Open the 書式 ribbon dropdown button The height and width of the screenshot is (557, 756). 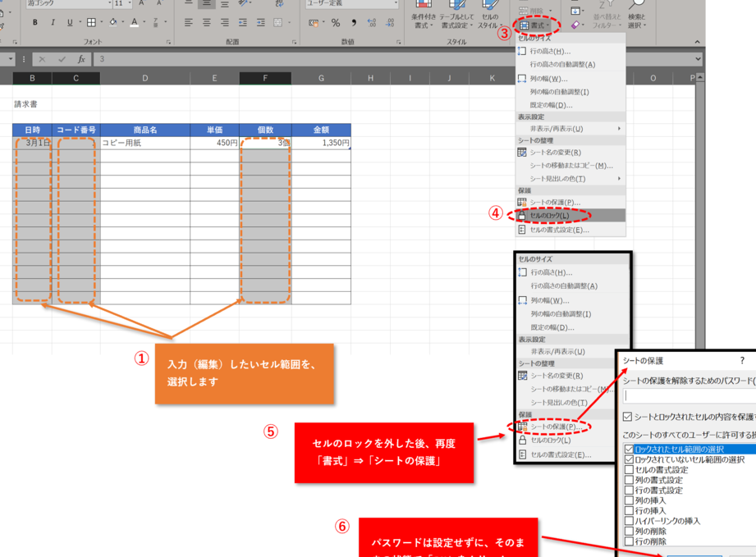pyautogui.click(x=536, y=25)
